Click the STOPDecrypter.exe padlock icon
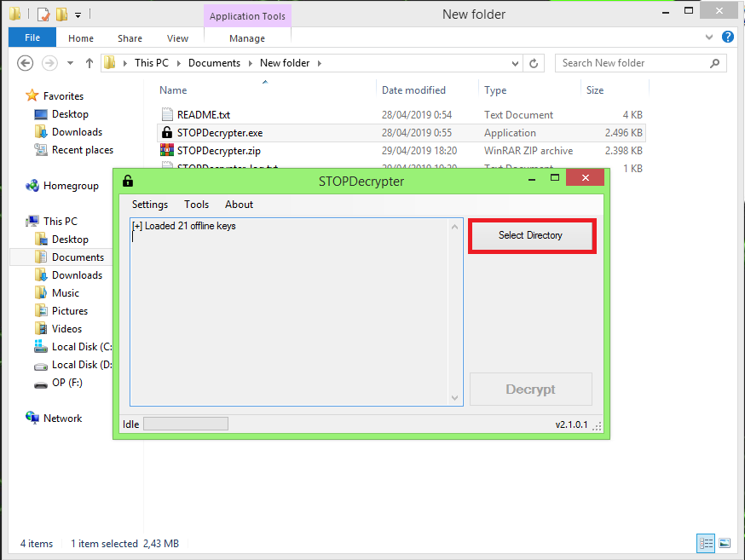The height and width of the screenshot is (560, 745). pyautogui.click(x=167, y=132)
